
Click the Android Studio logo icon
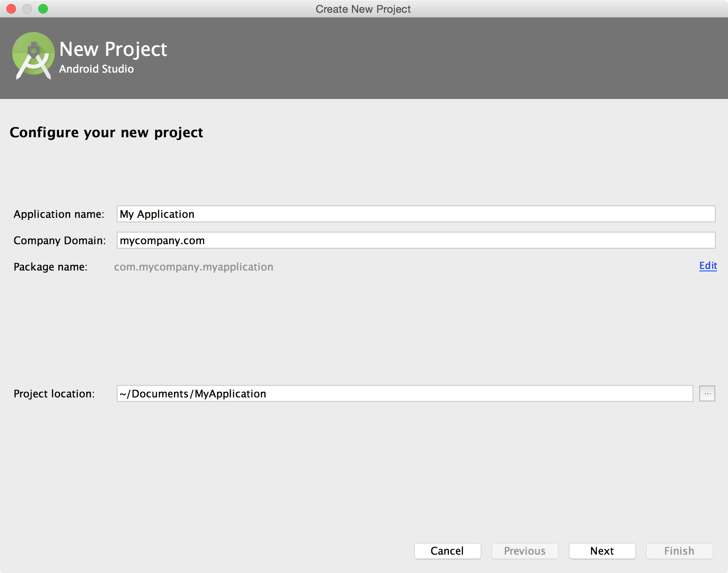click(33, 56)
